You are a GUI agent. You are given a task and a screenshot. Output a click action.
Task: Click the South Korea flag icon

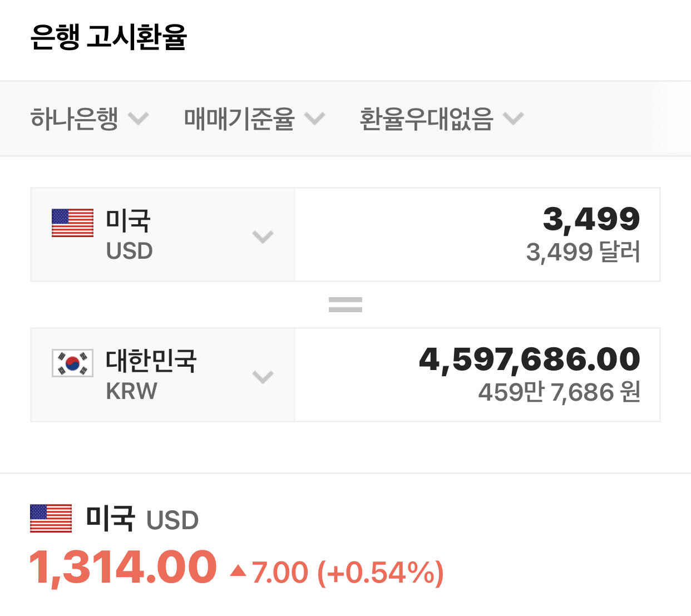point(72,363)
